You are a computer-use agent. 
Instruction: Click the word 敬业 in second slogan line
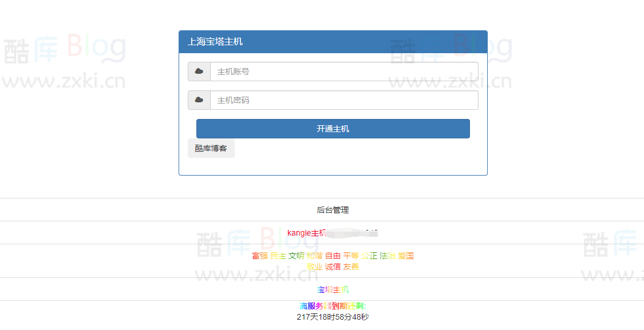(x=314, y=267)
